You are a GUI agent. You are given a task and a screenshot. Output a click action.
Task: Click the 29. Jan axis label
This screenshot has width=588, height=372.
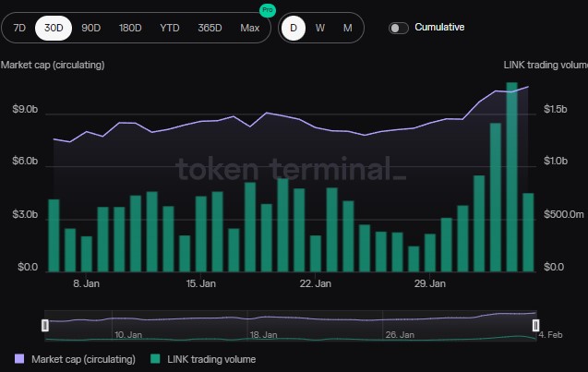tap(430, 284)
